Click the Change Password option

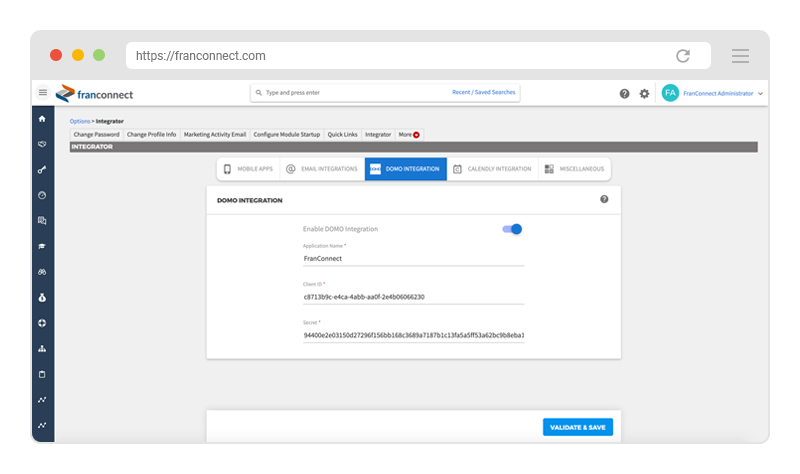[x=96, y=134]
